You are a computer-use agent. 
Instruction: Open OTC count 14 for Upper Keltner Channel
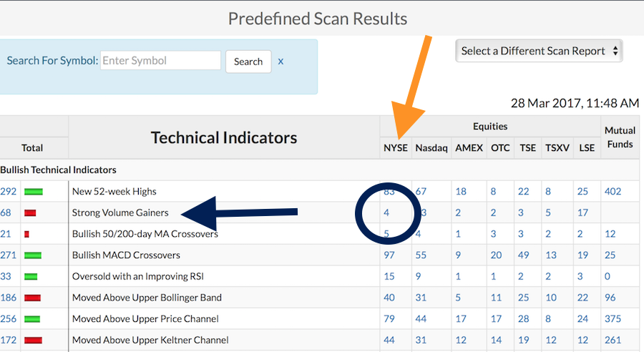[496, 340]
